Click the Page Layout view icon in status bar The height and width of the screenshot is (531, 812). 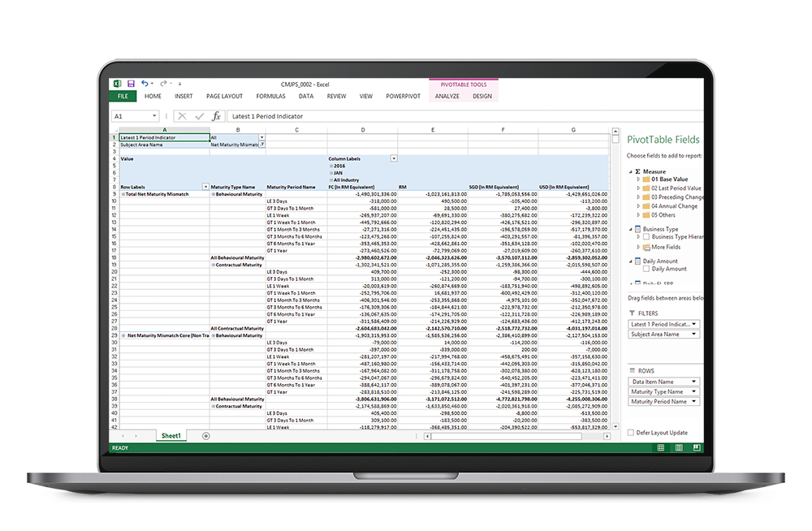pos(679,447)
